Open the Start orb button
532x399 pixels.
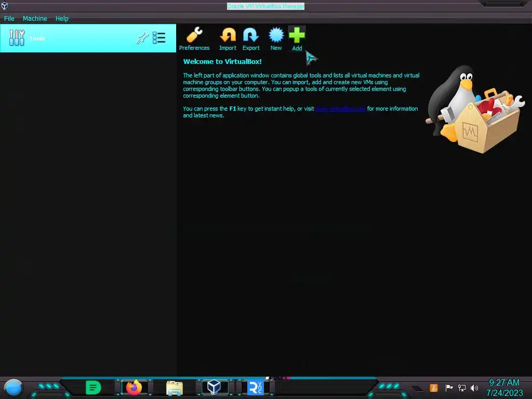click(14, 388)
